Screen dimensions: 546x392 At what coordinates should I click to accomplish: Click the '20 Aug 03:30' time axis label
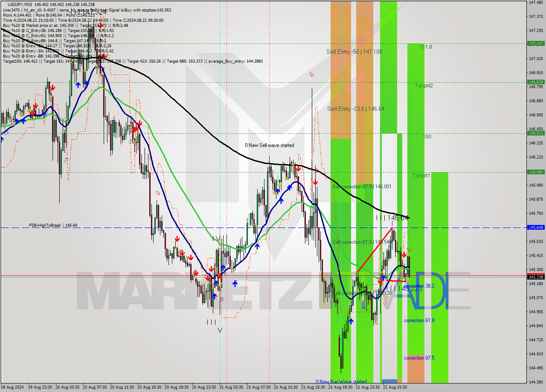click(67, 387)
